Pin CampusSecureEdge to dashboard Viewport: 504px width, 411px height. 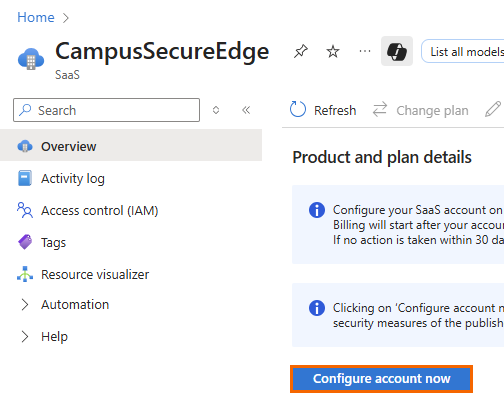coord(300,51)
